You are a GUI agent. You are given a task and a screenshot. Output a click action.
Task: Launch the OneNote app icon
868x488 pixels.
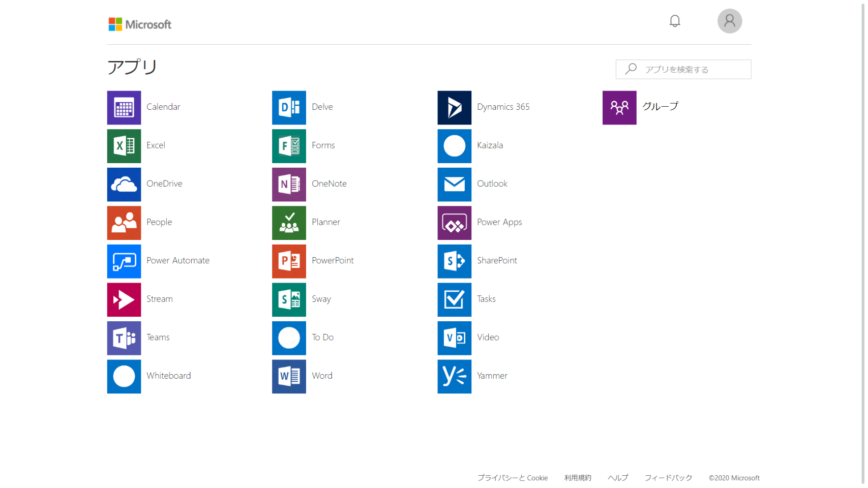point(289,185)
